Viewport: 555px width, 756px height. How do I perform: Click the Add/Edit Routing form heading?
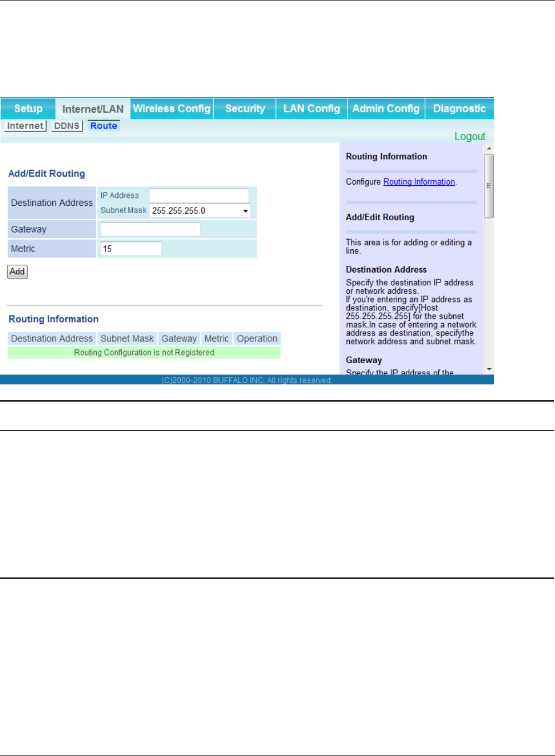[x=47, y=174]
